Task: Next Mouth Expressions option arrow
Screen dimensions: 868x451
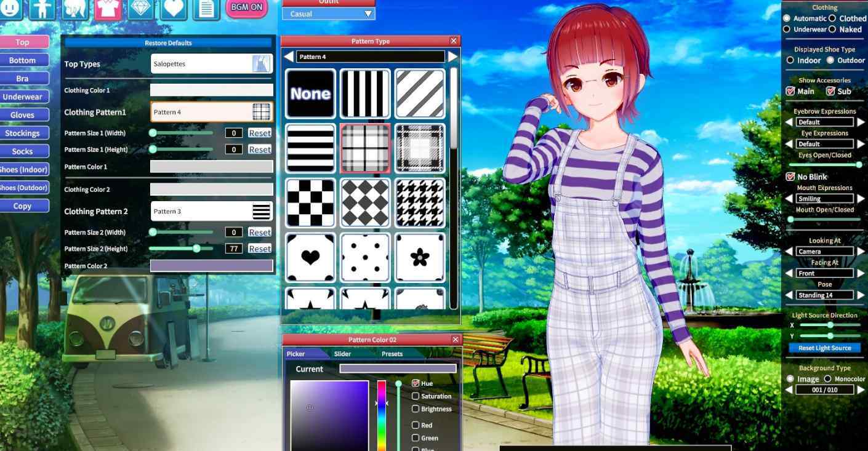Action: 861,199
